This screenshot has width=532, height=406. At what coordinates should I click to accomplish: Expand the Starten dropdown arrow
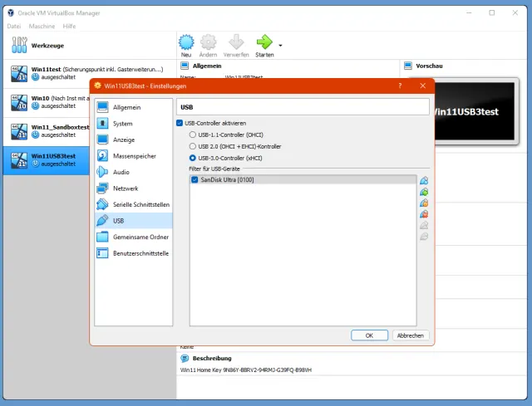tap(280, 45)
